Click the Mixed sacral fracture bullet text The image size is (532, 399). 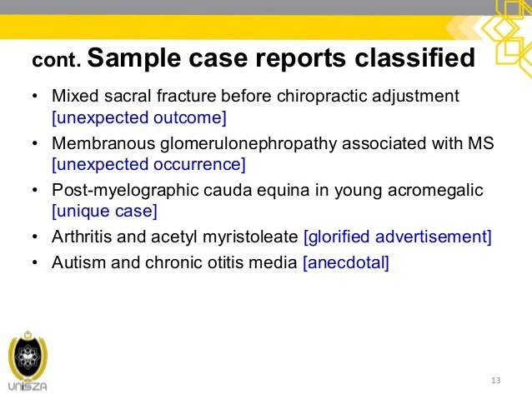point(255,97)
